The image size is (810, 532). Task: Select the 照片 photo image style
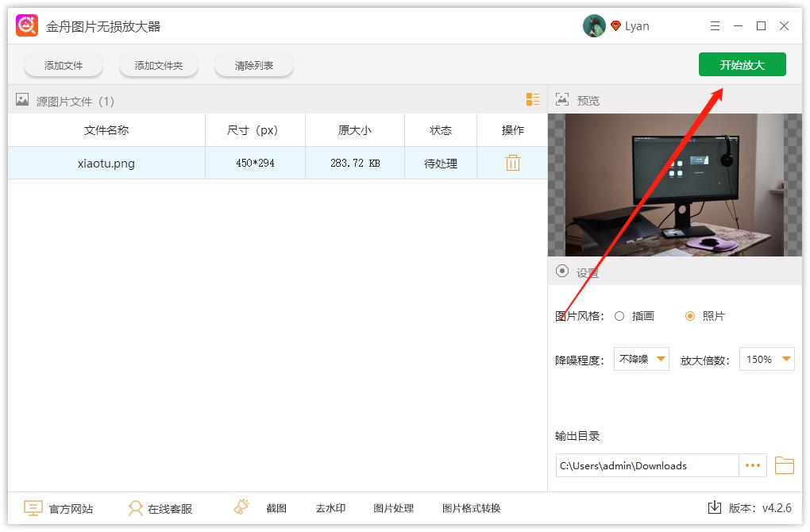(690, 316)
